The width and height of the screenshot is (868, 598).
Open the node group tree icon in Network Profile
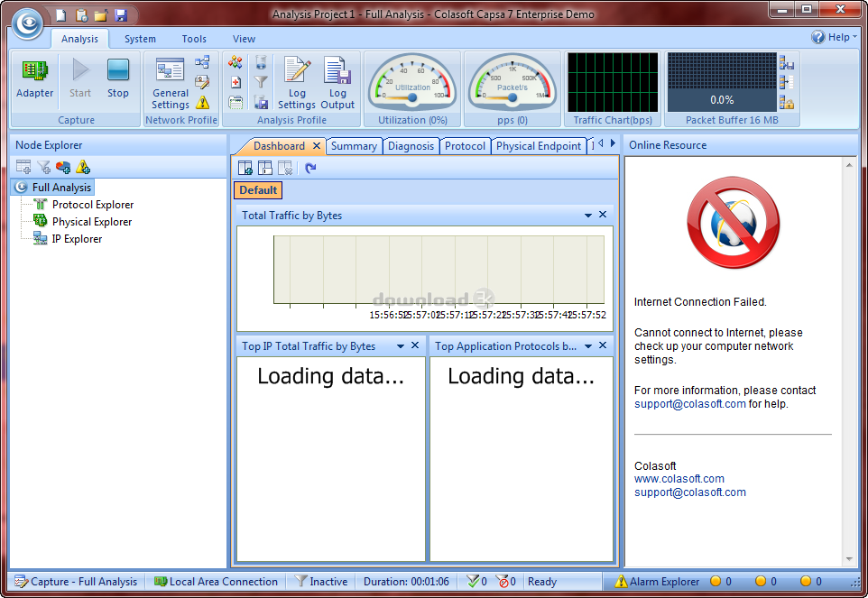(x=202, y=62)
